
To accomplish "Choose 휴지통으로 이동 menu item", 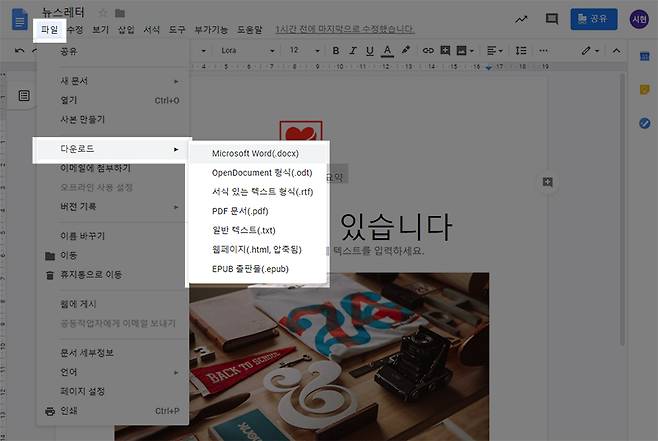I will coord(112,275).
